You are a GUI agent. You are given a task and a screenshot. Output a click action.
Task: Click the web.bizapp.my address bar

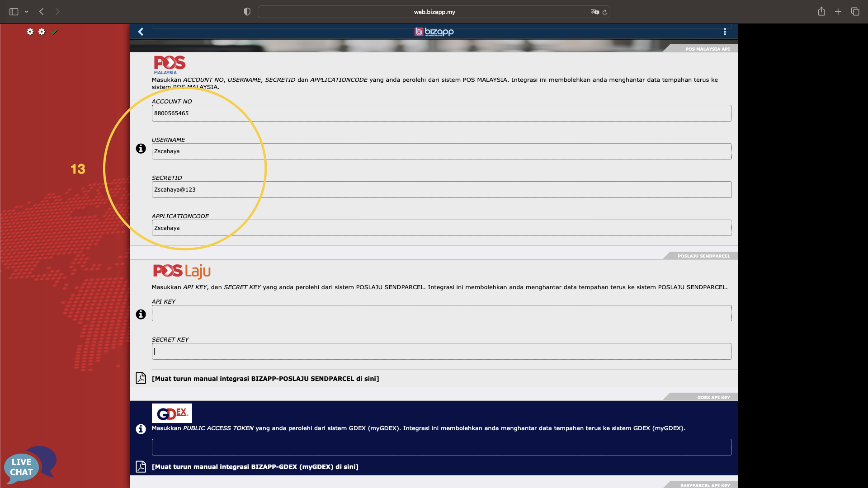point(434,12)
